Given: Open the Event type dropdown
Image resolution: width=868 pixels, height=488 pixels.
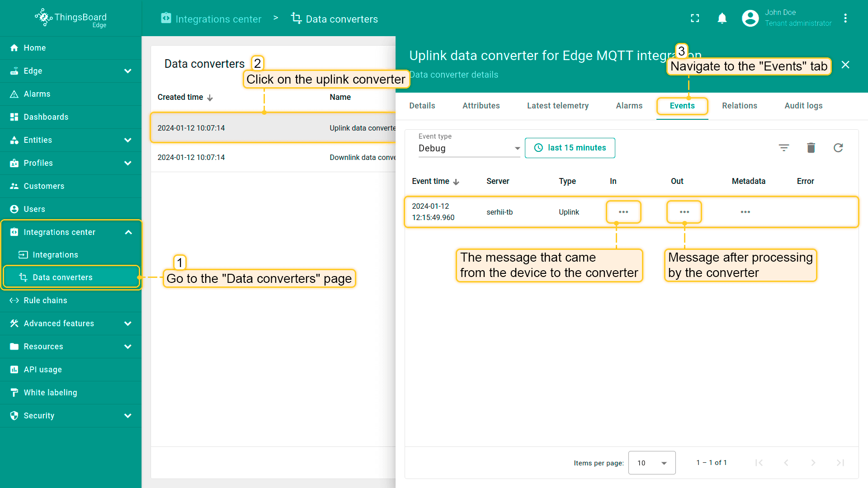Looking at the screenshot, I should (469, 148).
